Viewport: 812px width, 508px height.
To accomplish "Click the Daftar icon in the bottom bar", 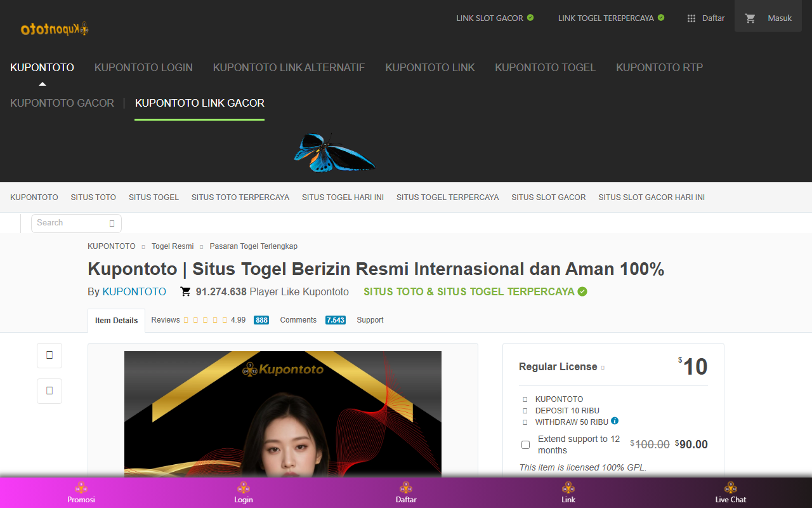I will tap(406, 487).
